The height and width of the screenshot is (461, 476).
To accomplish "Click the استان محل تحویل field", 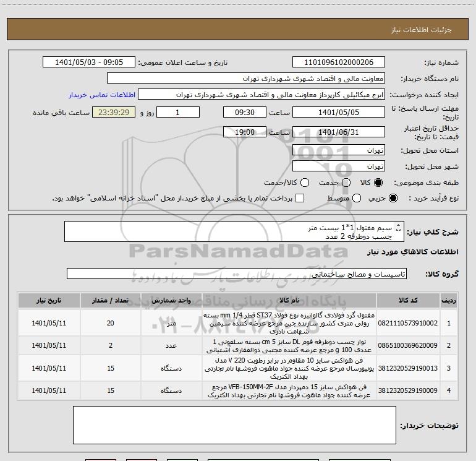I will [339, 150].
